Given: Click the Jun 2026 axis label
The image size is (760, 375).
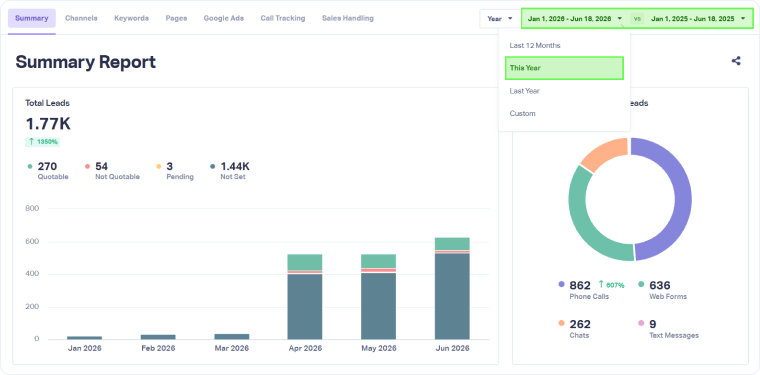Looking at the screenshot, I should tap(452, 348).
